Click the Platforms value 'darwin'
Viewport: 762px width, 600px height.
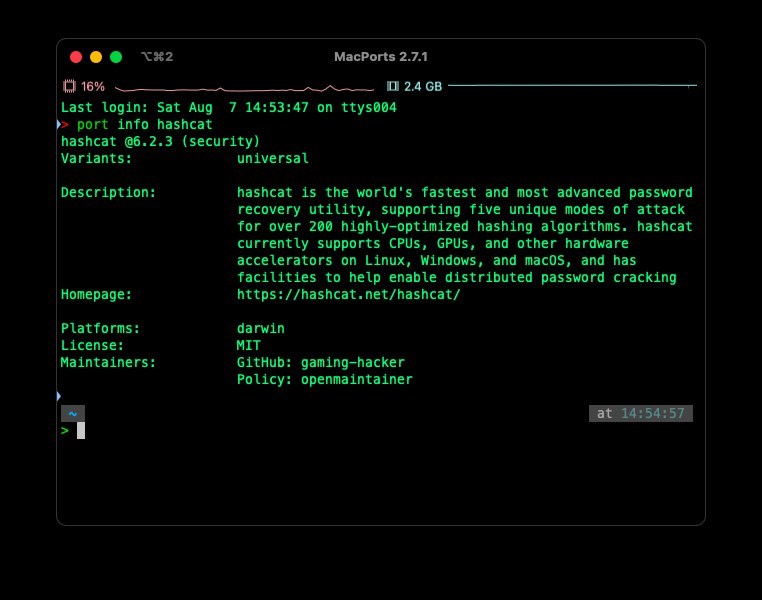point(260,329)
